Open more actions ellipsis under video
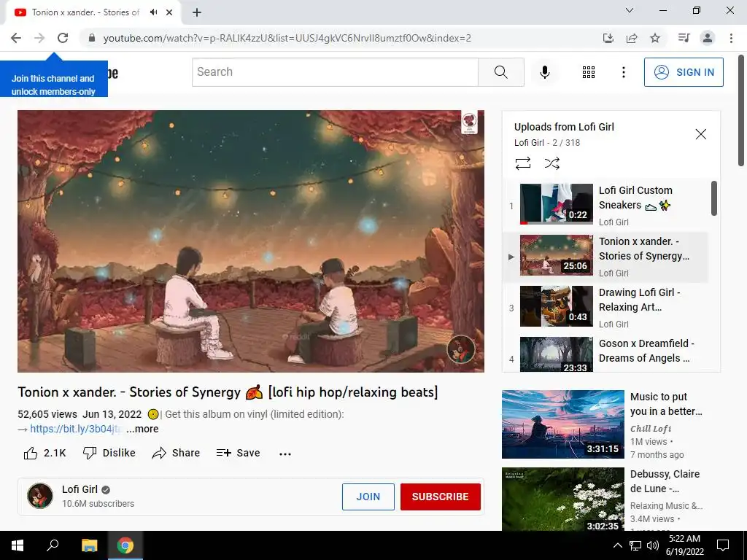 click(x=285, y=454)
